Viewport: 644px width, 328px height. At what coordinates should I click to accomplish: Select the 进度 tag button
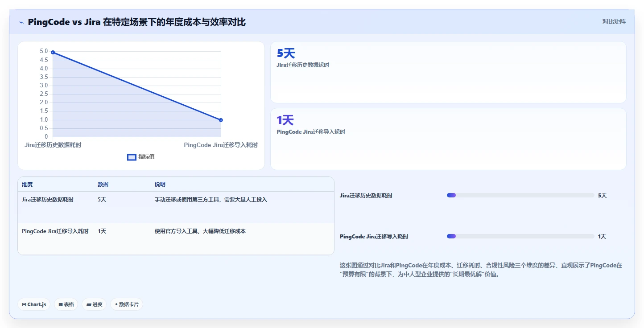(x=94, y=304)
